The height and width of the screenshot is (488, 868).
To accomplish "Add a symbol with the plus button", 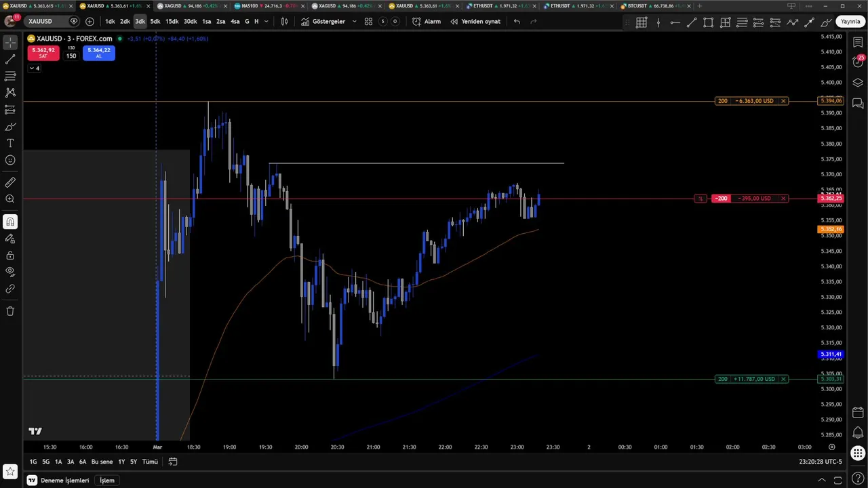I will [90, 22].
